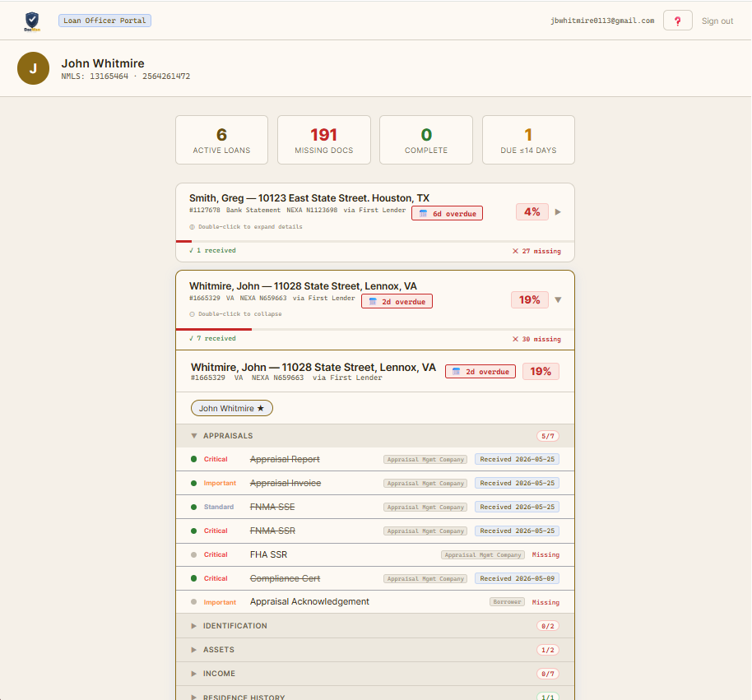This screenshot has height=700, width=752.
Task: Click the Sign out link
Action: (717, 21)
